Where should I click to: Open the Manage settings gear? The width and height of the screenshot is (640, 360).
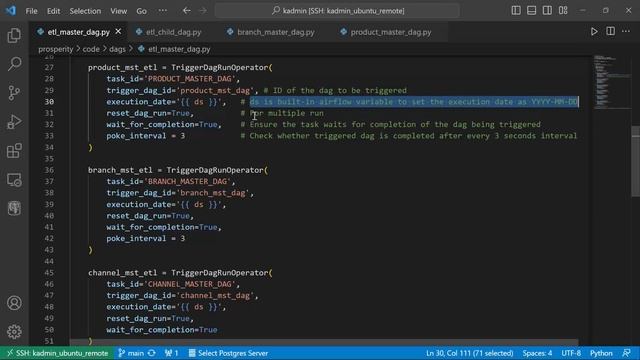pos(14,331)
